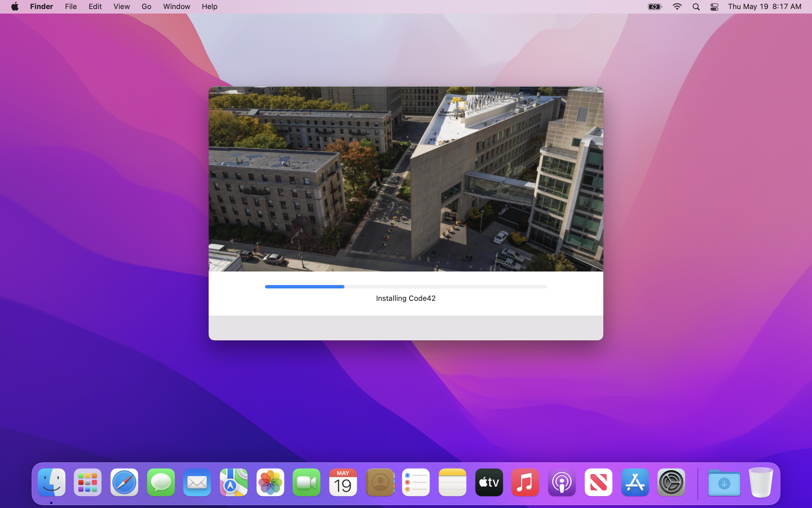
Task: Open the Apple menu
Action: click(x=15, y=6)
